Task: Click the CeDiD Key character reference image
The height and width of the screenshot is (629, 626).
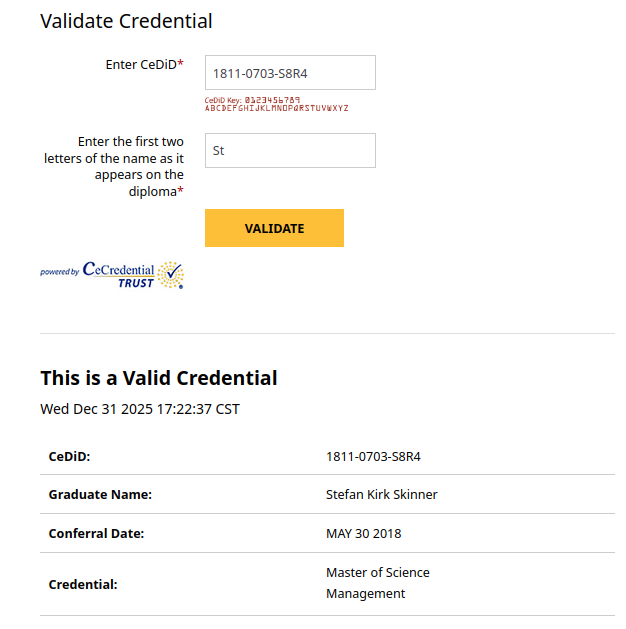Action: coord(276,104)
